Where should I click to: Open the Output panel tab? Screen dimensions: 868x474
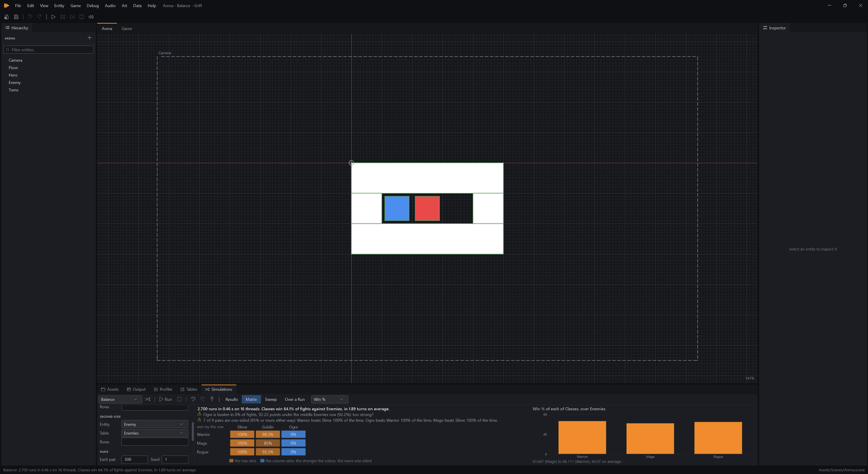136,389
